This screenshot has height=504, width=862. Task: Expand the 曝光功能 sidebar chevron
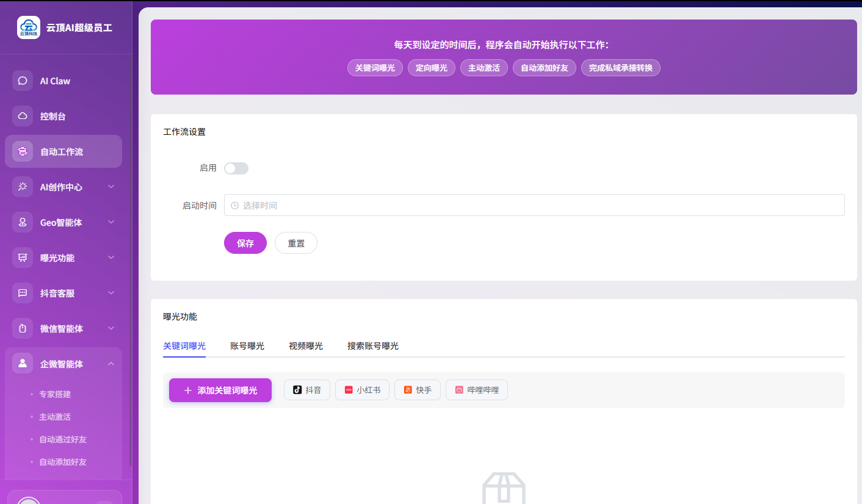(x=111, y=257)
